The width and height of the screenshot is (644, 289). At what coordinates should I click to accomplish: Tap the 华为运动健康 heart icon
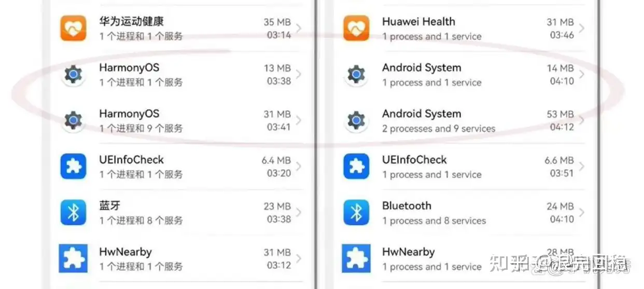tap(73, 28)
